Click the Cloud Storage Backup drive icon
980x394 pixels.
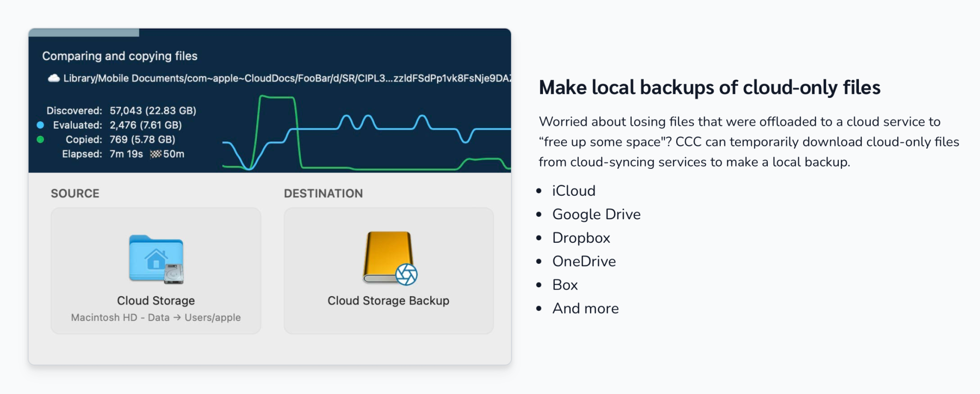390,258
